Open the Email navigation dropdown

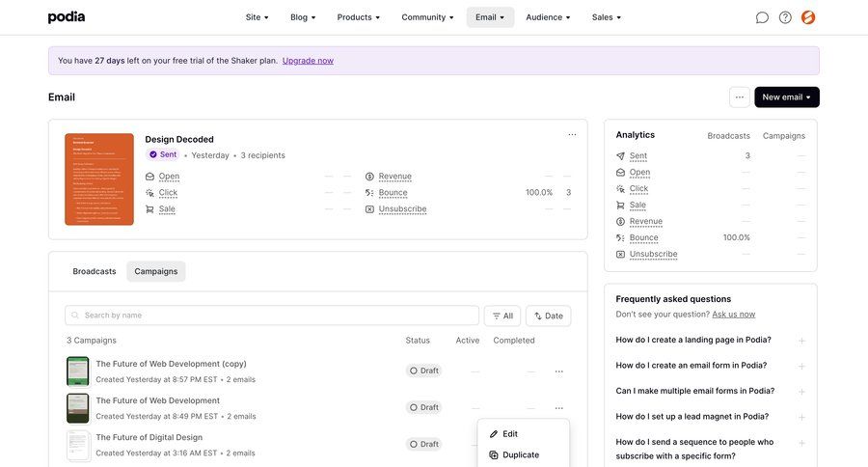pyautogui.click(x=490, y=17)
